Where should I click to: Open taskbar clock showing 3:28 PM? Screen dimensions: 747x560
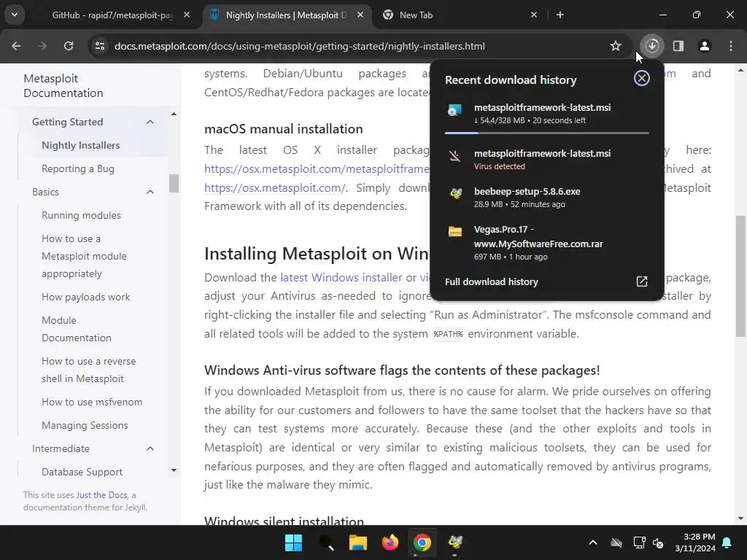695,542
